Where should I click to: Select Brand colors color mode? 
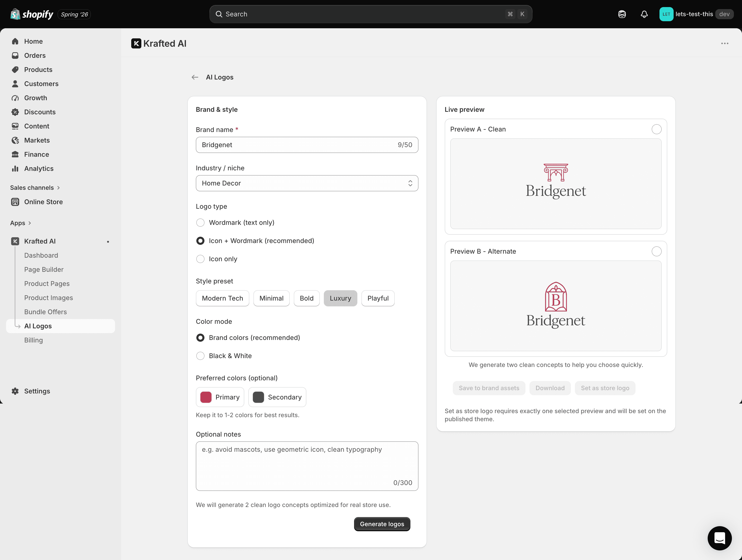coord(200,338)
